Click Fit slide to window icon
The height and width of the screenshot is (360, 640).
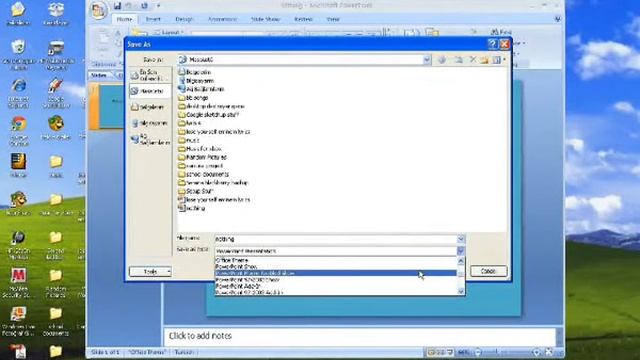click(549, 352)
